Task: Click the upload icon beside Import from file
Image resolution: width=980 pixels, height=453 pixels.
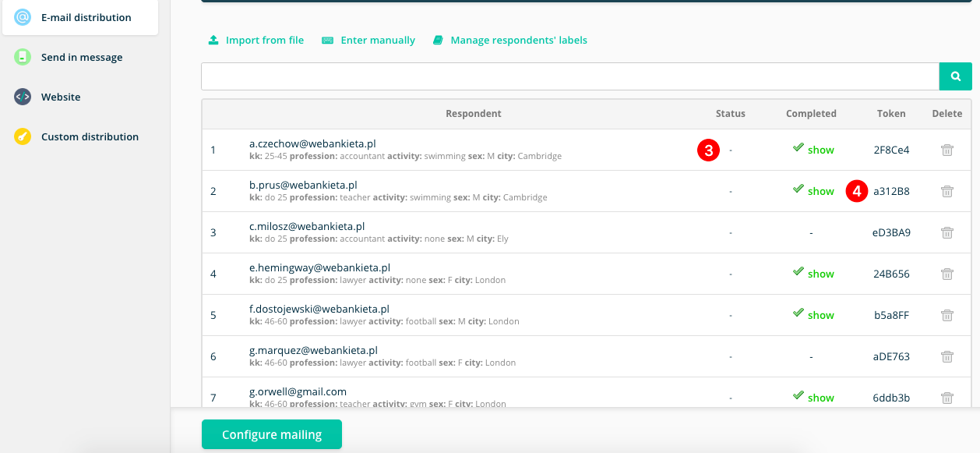Action: pos(213,40)
